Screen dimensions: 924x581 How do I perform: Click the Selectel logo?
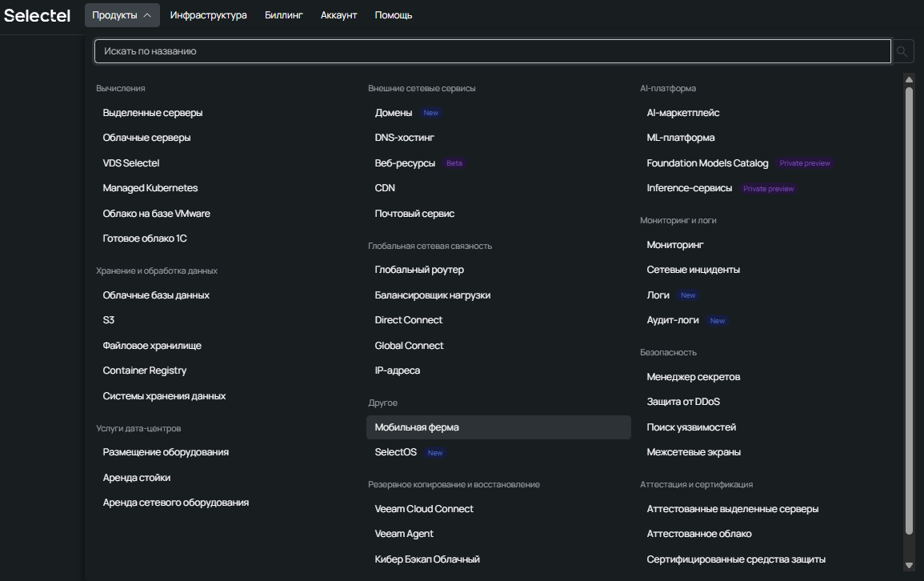(38, 15)
